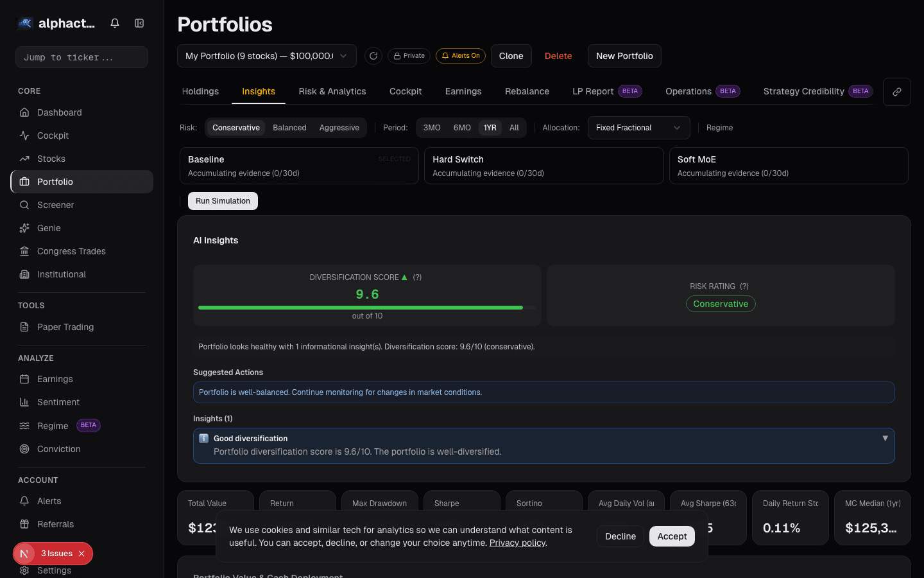Open the Fixed Fractional allocation dropdown
924x578 pixels.
point(638,128)
